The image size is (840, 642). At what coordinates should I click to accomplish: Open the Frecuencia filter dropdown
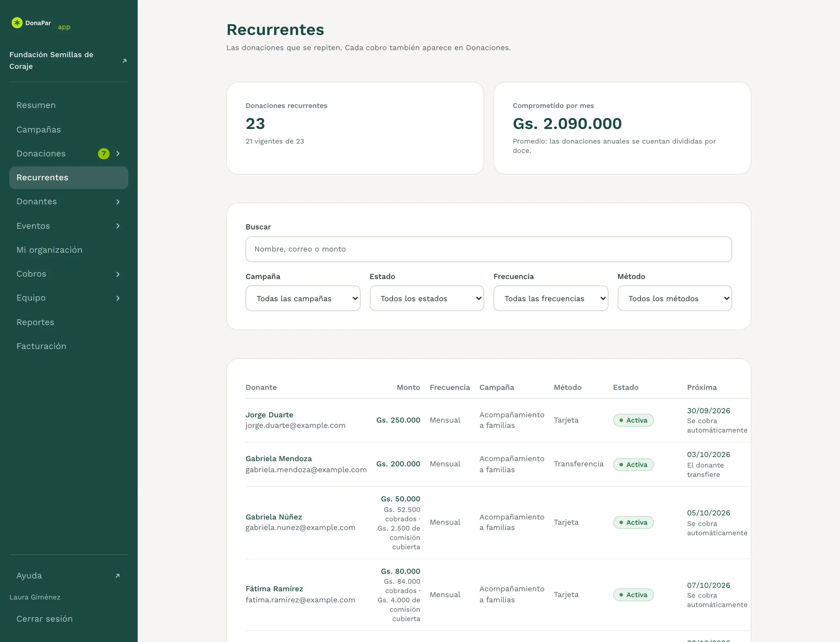[551, 298]
